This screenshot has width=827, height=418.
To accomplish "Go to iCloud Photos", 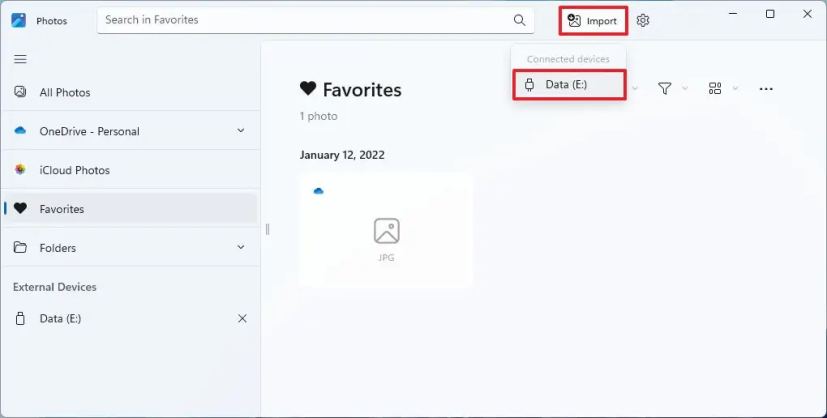I will tap(74, 170).
